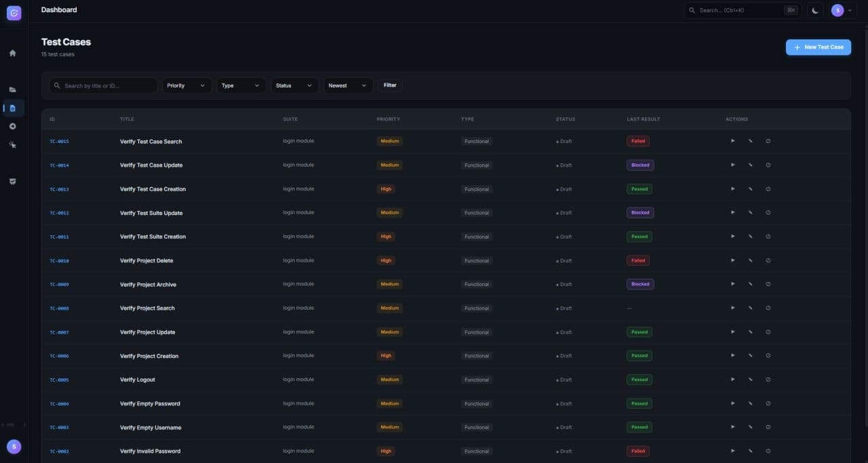This screenshot has width=868, height=463.
Task: Click circle-slash icon for Verify Empty Username
Action: coord(768,427)
